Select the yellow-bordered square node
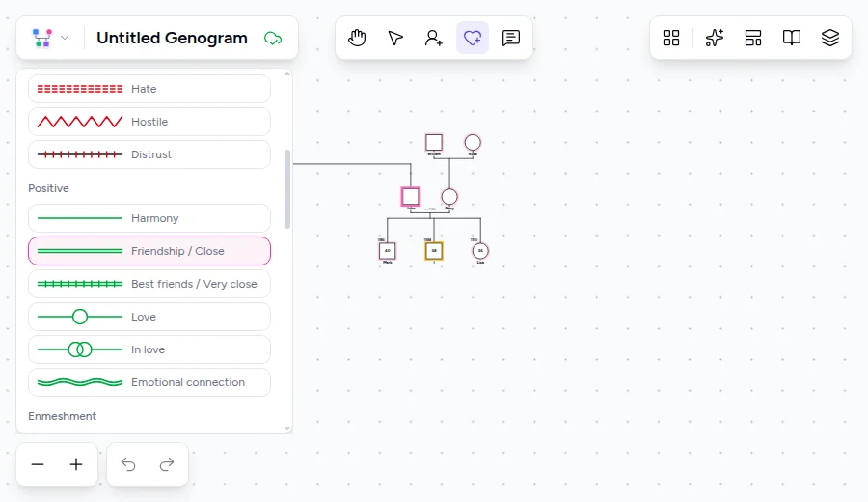868x502 pixels. (x=434, y=251)
